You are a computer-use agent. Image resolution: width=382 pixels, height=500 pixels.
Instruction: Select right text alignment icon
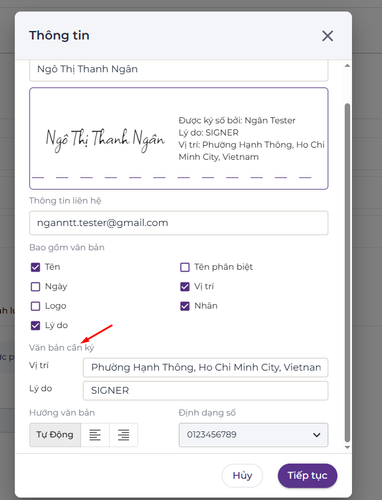click(123, 435)
